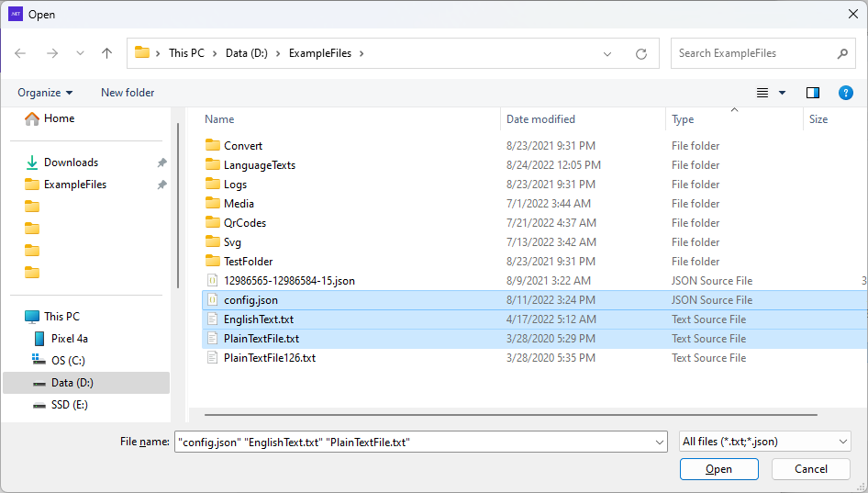Open recent locations dropdown chevron
The width and height of the screenshot is (868, 493).
[80, 53]
